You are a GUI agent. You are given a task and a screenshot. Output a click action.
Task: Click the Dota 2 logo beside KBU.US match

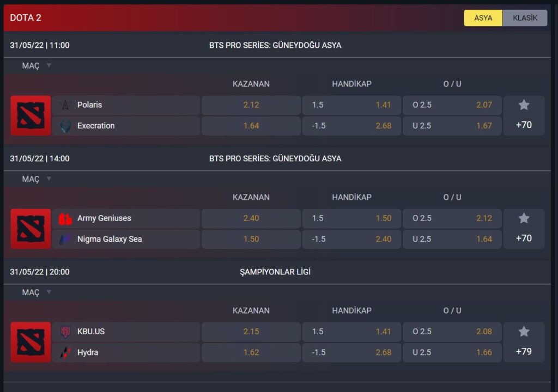(31, 342)
